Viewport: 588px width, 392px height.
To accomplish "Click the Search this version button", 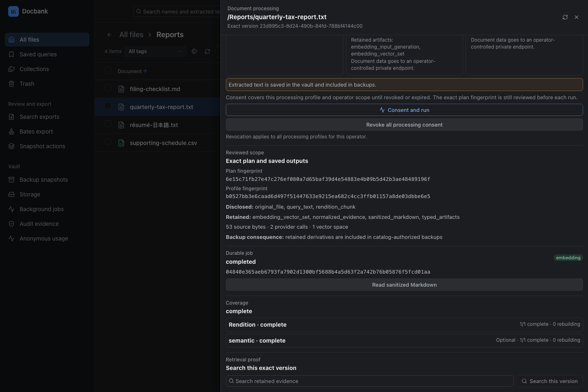I will click(x=550, y=381).
